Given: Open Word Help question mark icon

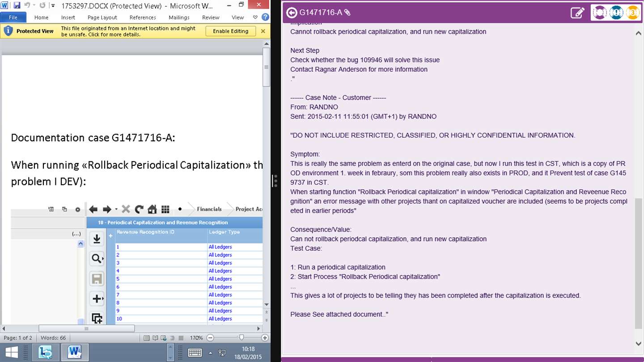Looking at the screenshot, I should [x=265, y=17].
